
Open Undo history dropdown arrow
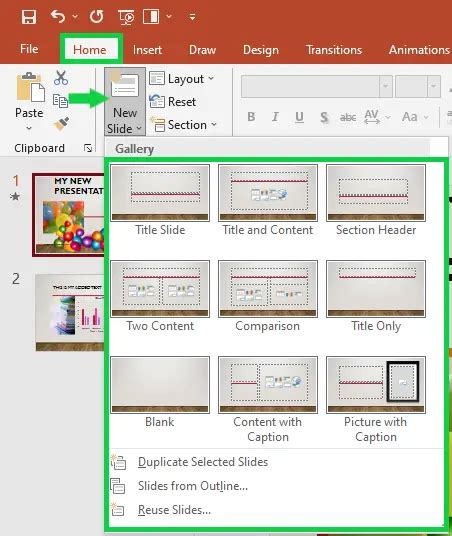pyautogui.click(x=75, y=16)
